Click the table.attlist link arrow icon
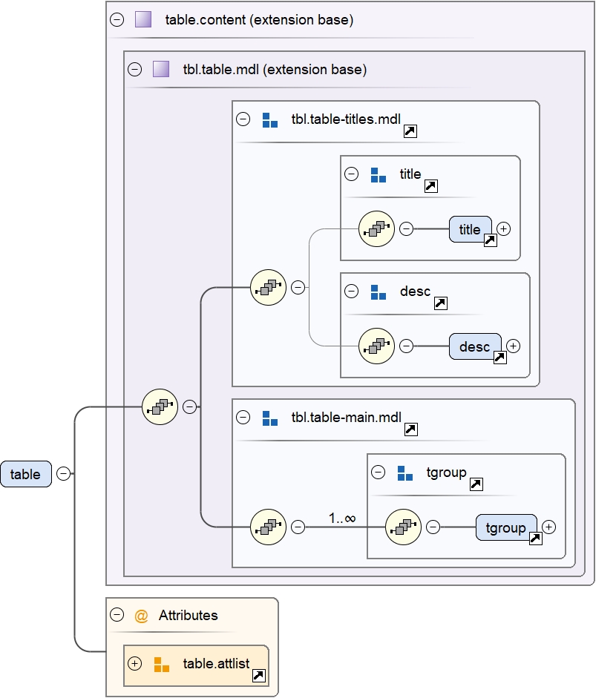 259,675
